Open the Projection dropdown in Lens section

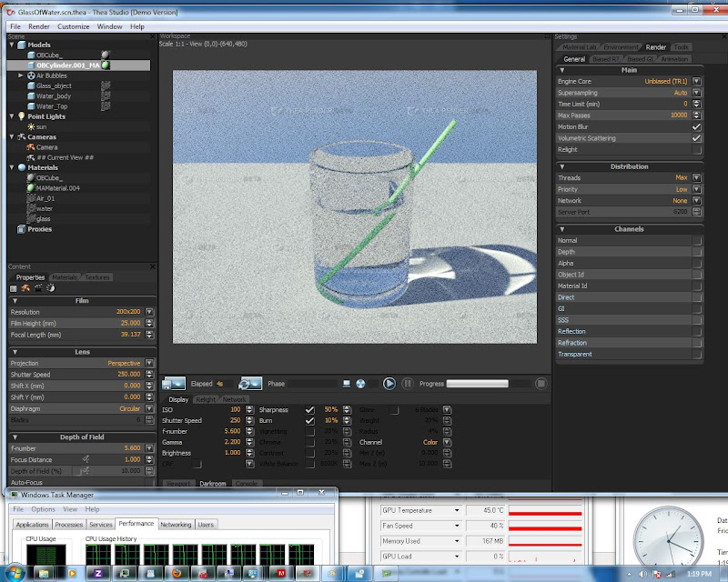(x=149, y=363)
